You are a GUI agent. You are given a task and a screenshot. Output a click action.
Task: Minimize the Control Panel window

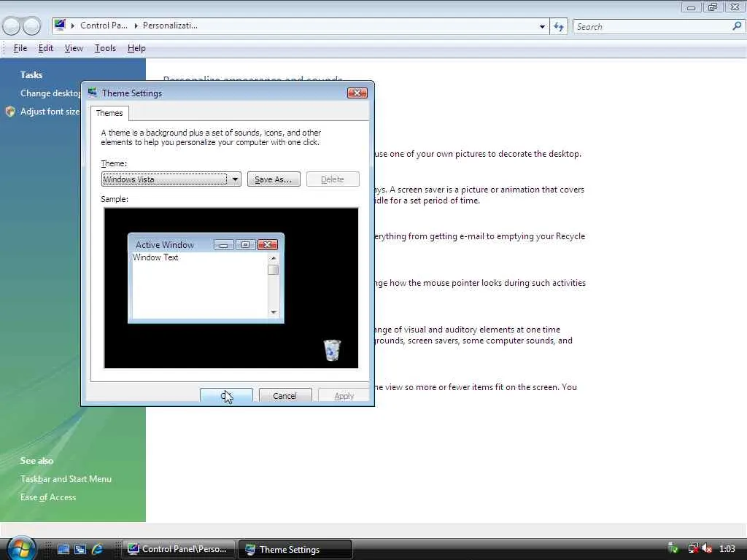[x=692, y=7]
